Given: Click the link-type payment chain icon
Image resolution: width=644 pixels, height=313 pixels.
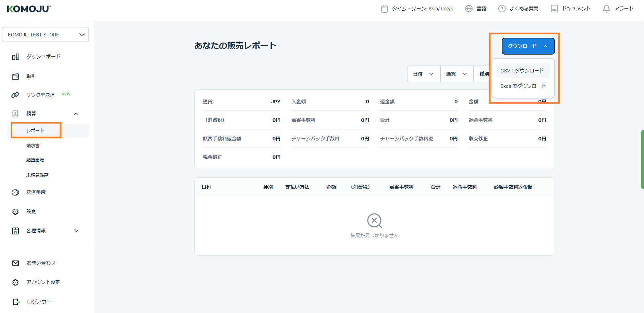Looking at the screenshot, I should (x=15, y=95).
